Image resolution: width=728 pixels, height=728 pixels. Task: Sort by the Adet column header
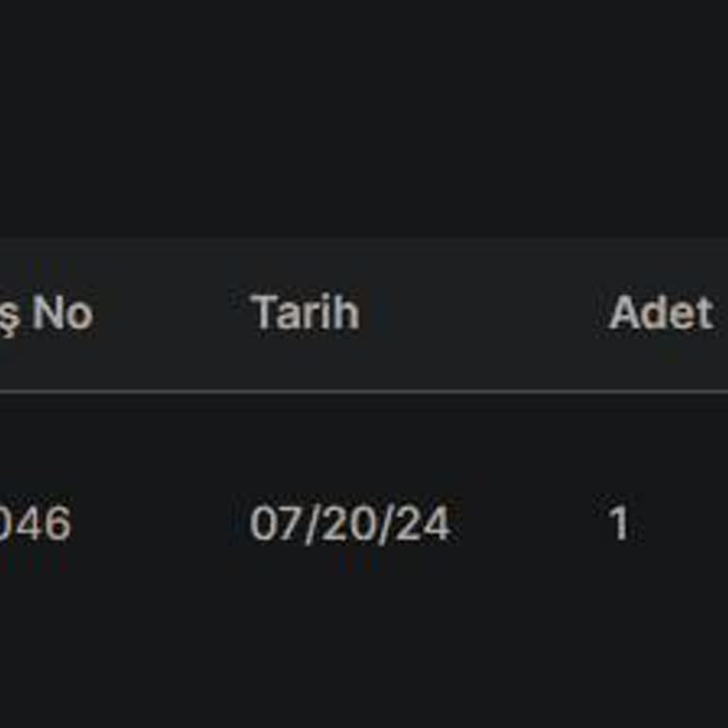pyautogui.click(x=660, y=313)
